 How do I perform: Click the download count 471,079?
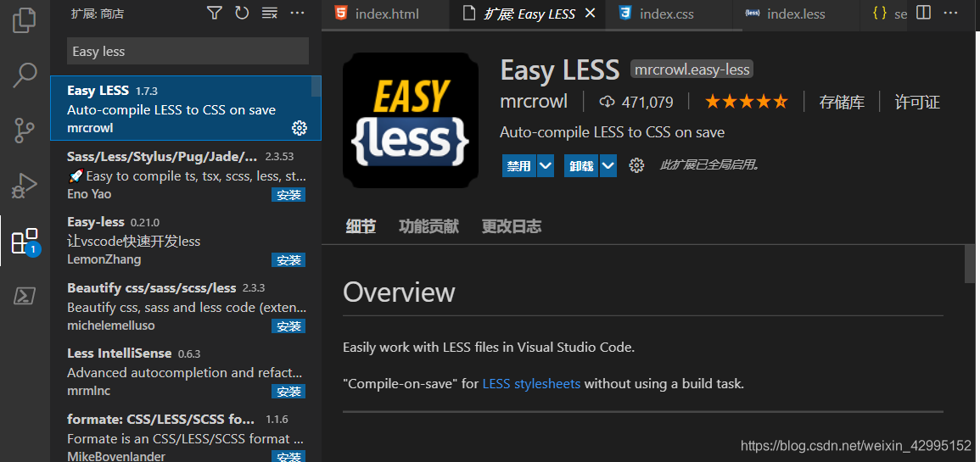(636, 102)
